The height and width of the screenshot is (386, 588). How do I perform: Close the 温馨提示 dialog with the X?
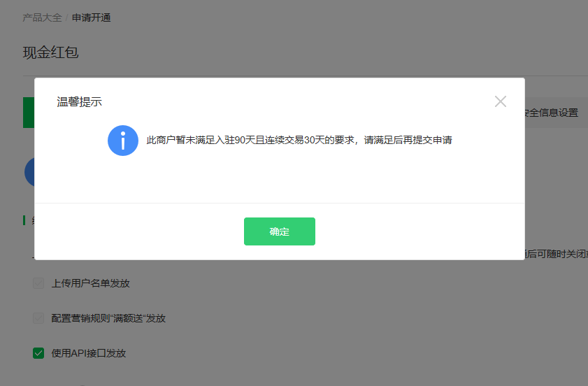[500, 101]
